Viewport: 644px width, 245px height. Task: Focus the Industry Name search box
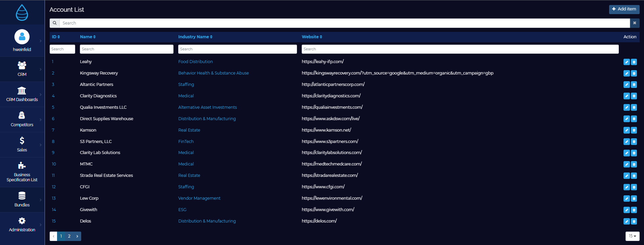(238, 49)
